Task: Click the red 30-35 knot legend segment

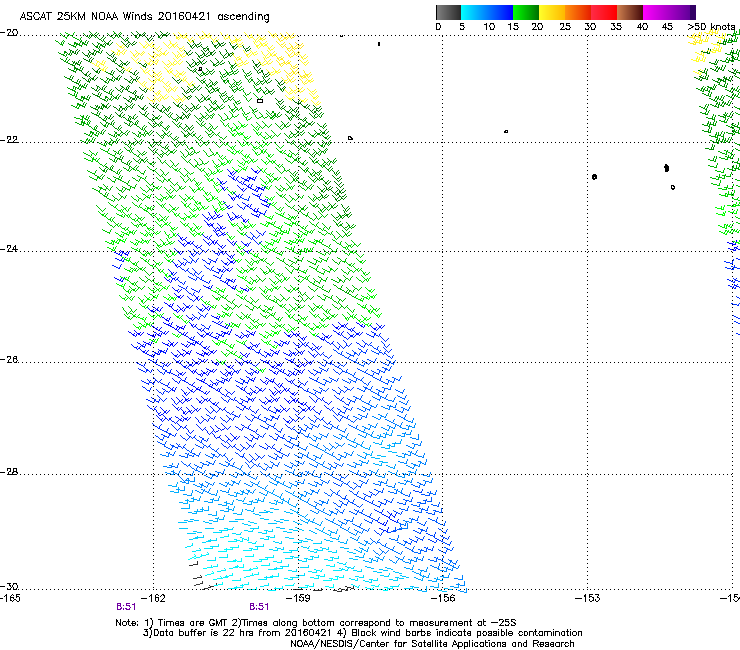Action: [604, 12]
